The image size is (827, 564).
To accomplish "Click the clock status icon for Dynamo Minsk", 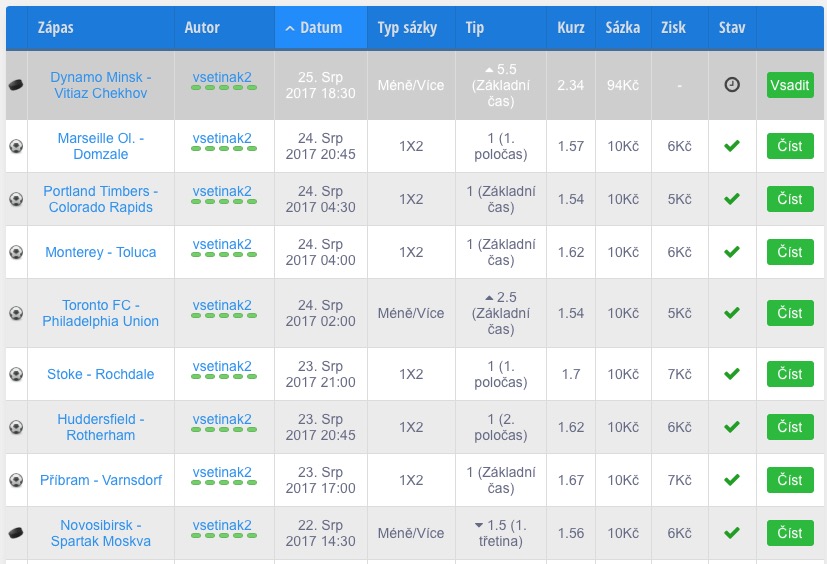I will pos(732,85).
